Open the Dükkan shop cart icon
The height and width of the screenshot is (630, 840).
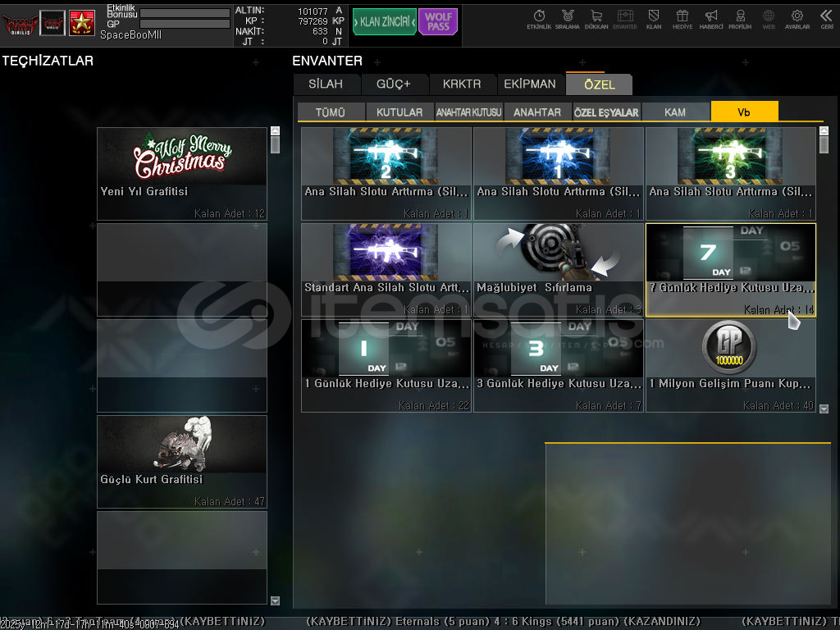click(596, 20)
